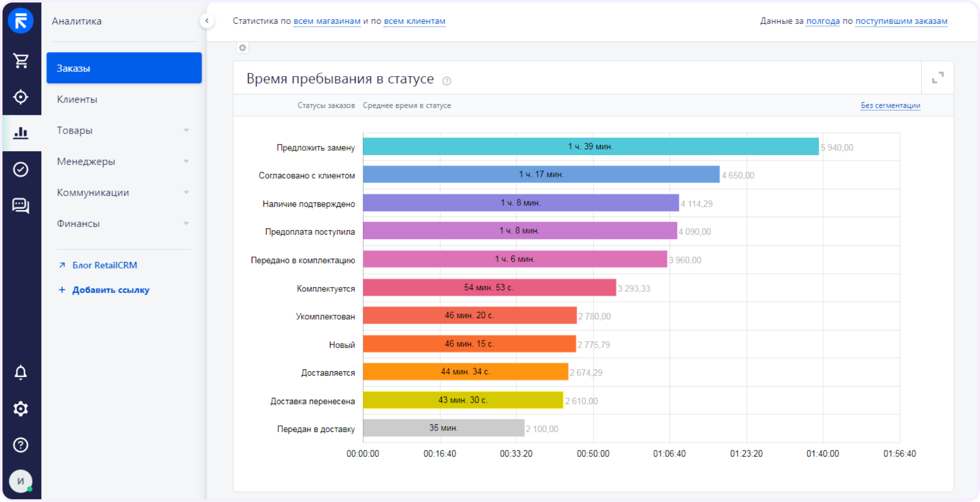The height and width of the screenshot is (502, 980).
Task: Click the user avatar with letter И
Action: [21, 481]
